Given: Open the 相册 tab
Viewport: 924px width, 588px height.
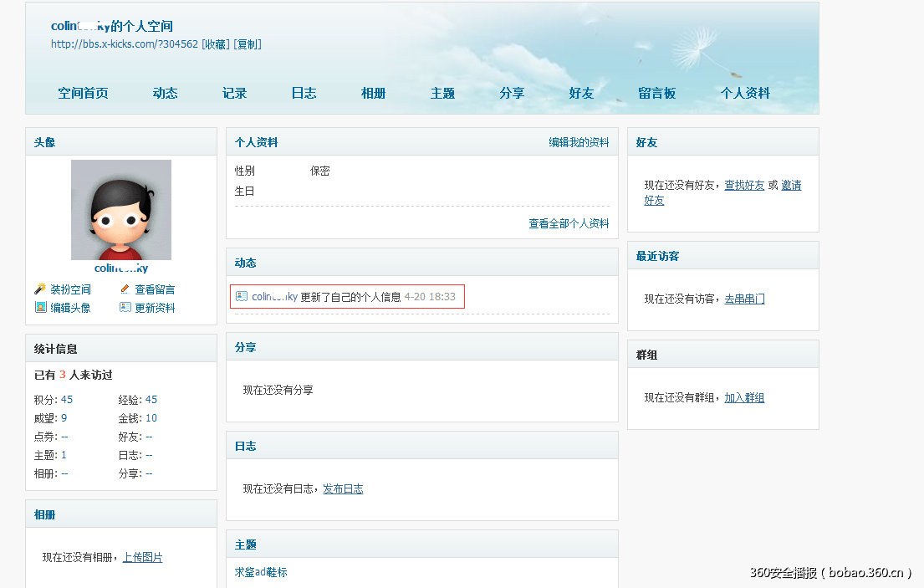Looking at the screenshot, I should coord(373,93).
